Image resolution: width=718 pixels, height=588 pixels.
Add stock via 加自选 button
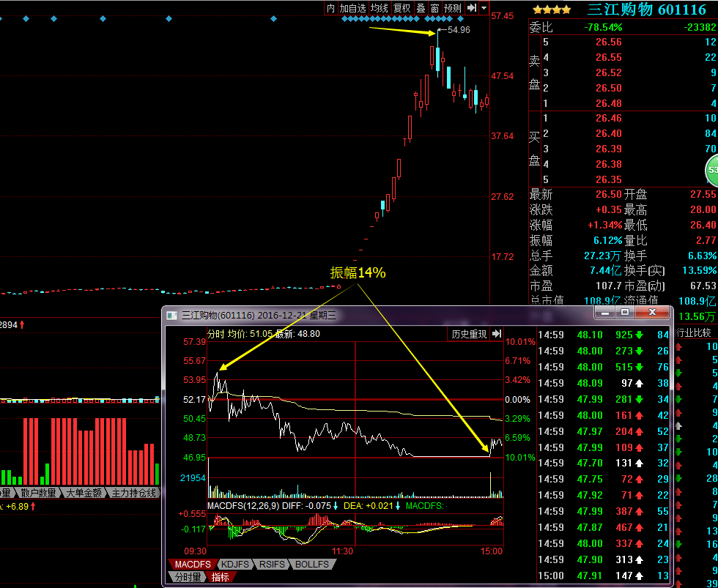352,8
